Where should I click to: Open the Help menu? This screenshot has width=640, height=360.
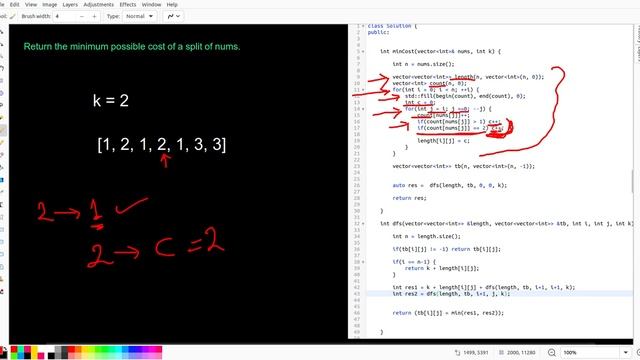point(172,4)
